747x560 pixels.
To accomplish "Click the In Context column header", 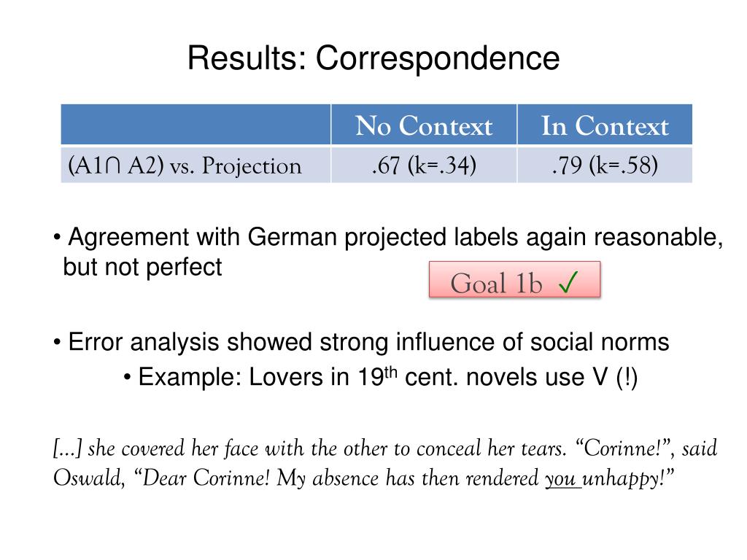I will 605,125.
